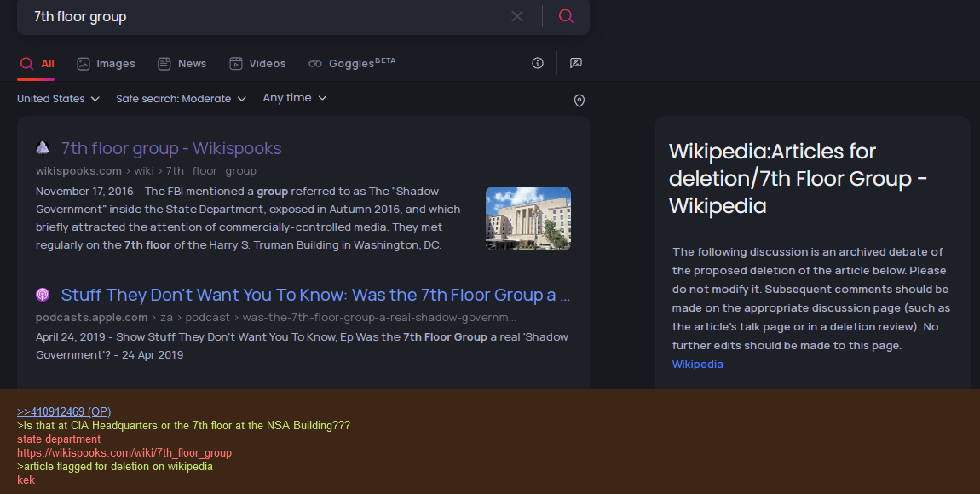Click the podcasts.apple.com breadcrumb URL

275,318
